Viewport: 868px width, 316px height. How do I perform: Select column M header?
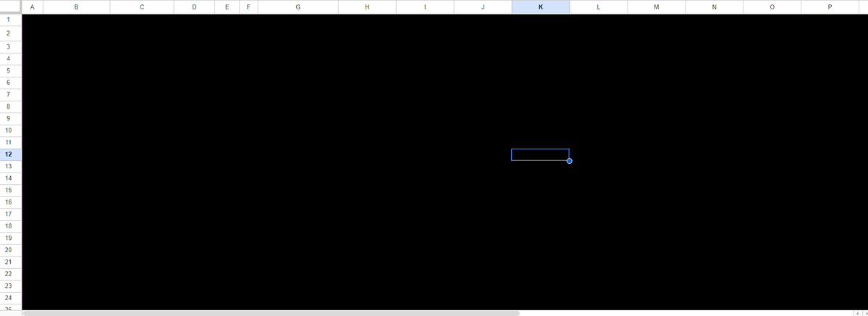(657, 7)
